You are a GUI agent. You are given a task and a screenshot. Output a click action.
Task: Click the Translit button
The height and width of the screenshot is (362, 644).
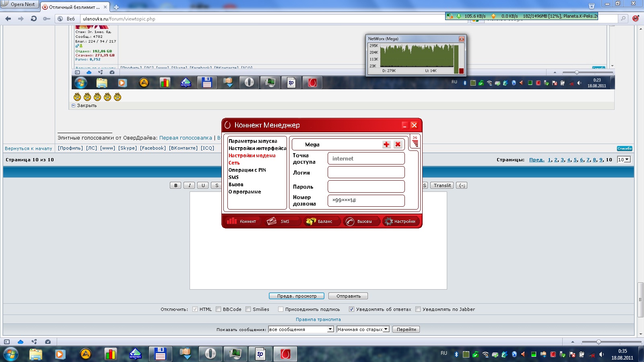tap(442, 185)
